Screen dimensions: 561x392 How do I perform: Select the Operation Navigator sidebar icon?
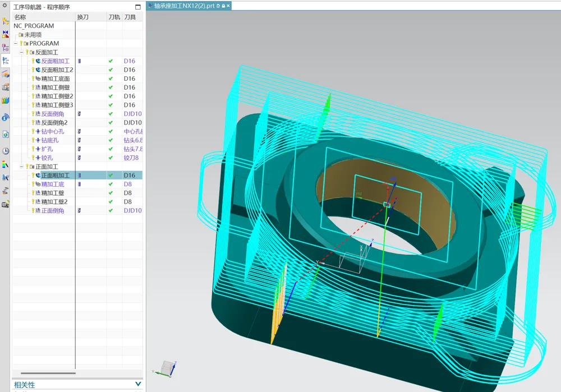[6, 61]
